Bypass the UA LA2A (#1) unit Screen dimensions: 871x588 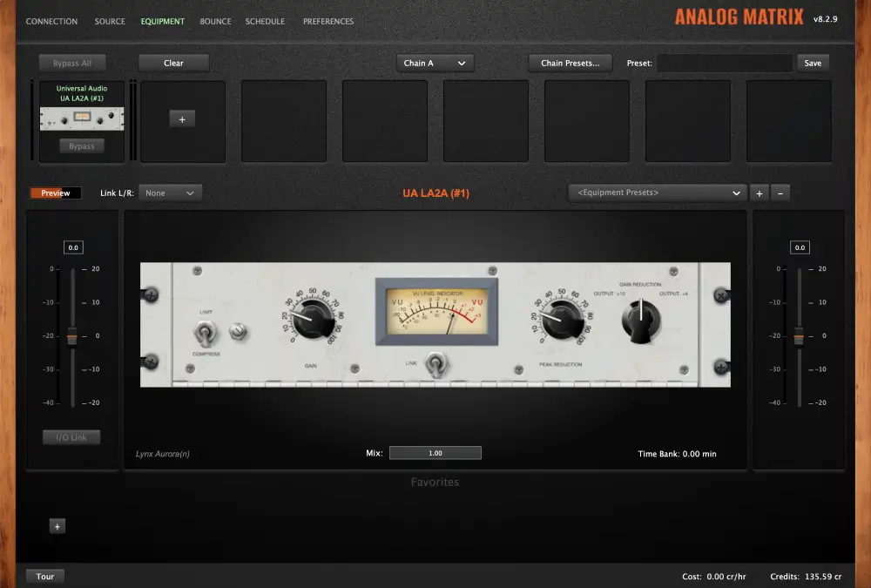point(82,145)
